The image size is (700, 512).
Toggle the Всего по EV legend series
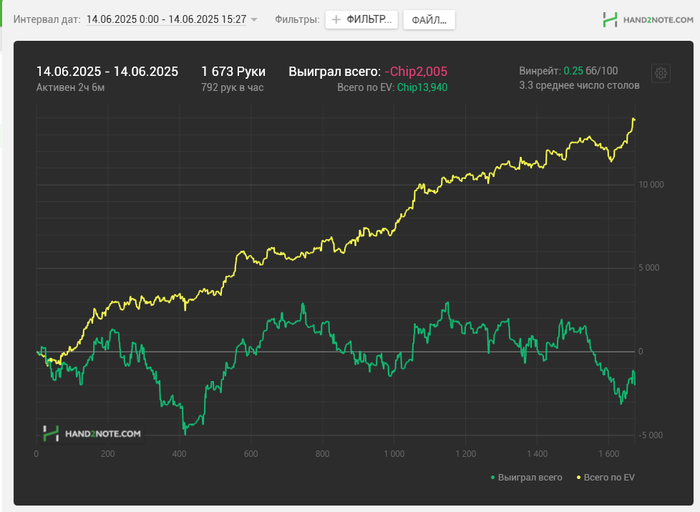tap(605, 477)
